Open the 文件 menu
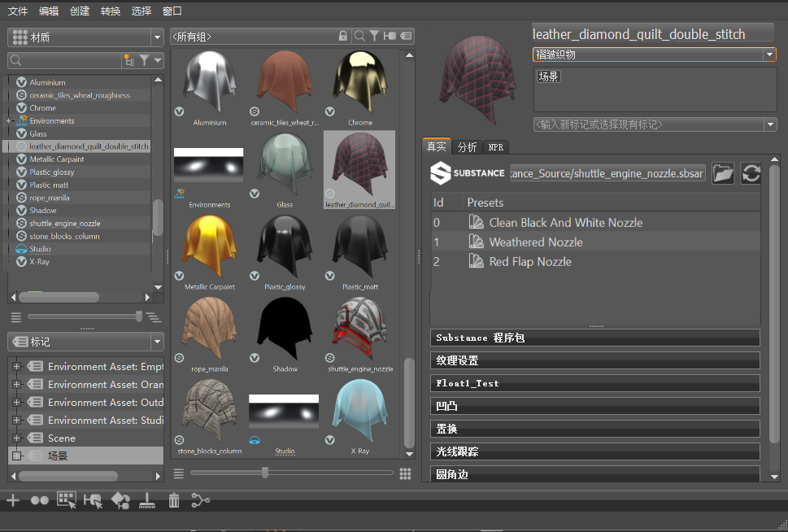 click(18, 11)
